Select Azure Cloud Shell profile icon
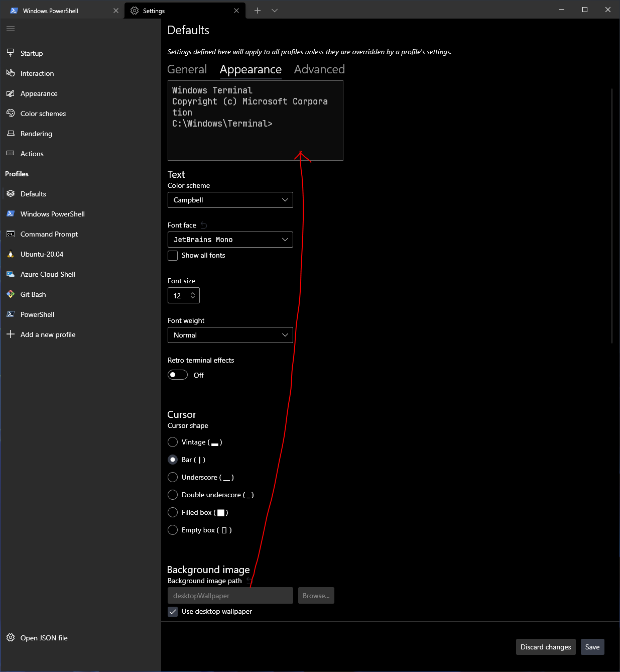 (11, 274)
